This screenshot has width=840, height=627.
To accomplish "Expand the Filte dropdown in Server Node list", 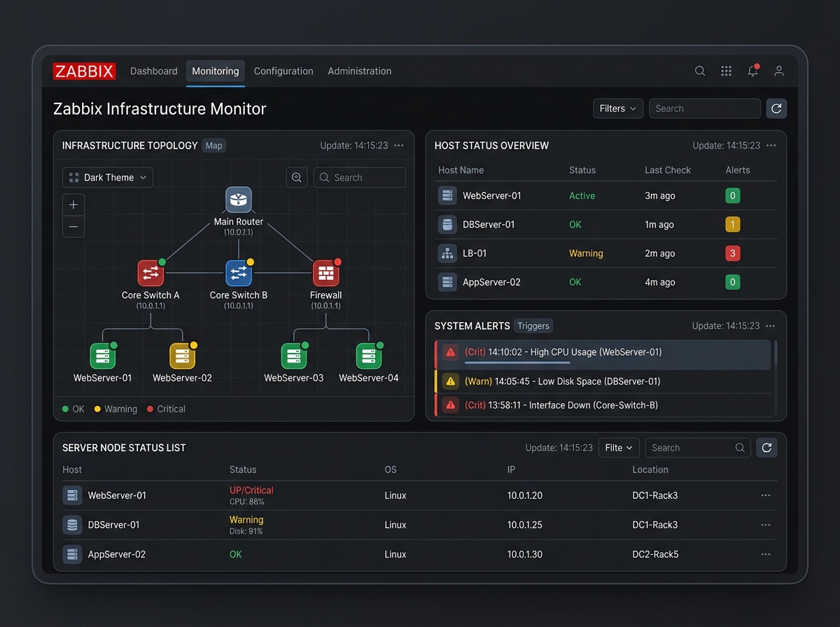I will [x=619, y=448].
